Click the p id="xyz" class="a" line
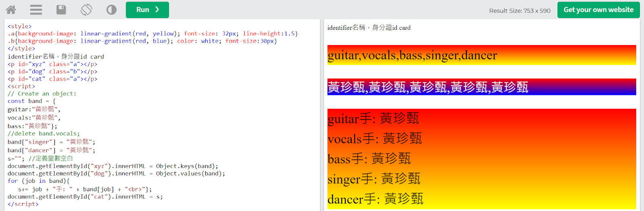Viewport: 644px width, 211px height. [x=52, y=64]
